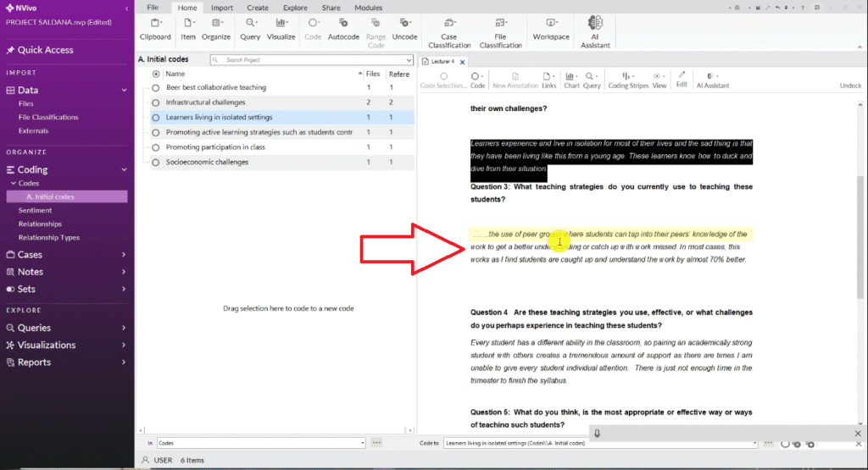Select the Infrastructural challenges code circle

coord(156,102)
